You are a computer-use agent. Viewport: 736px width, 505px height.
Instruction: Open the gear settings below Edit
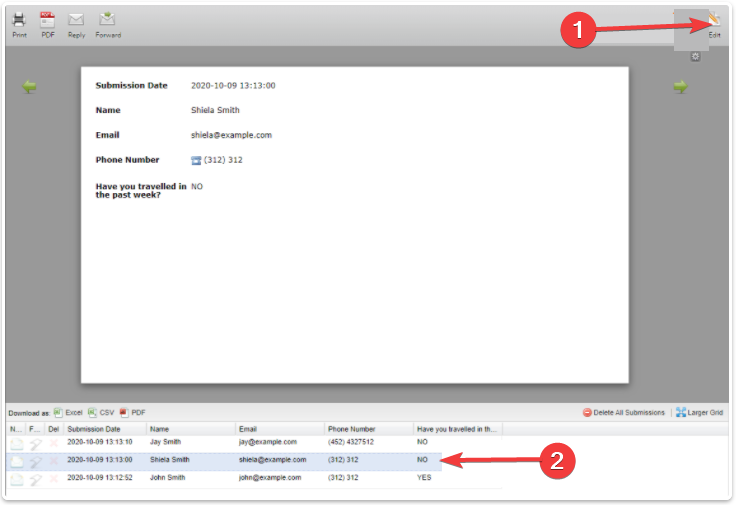(695, 57)
